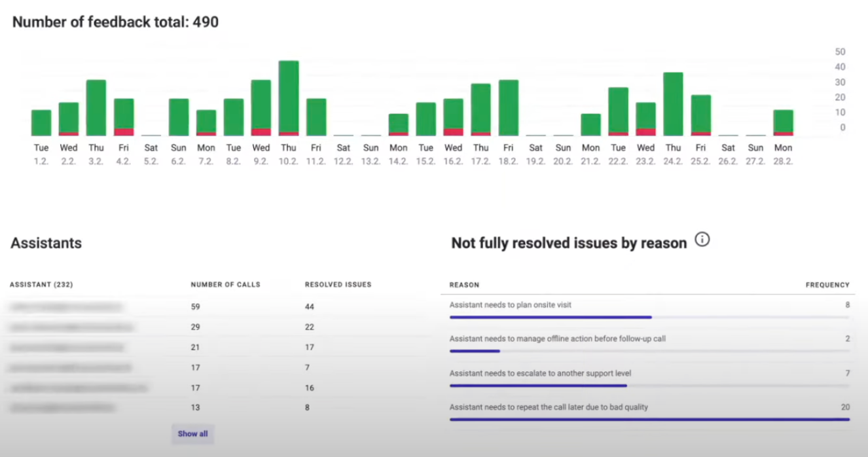The height and width of the screenshot is (457, 868).
Task: Click the Reason column header
Action: pos(464,285)
